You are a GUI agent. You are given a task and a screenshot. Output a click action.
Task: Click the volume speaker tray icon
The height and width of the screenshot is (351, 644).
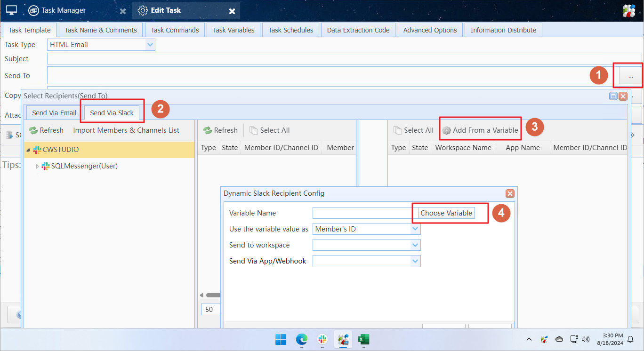[x=586, y=339]
